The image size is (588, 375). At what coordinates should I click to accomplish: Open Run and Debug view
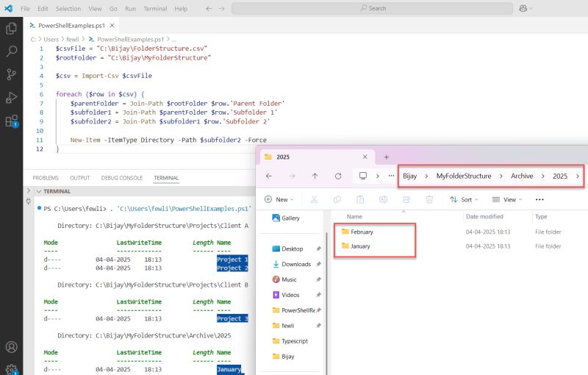11,98
